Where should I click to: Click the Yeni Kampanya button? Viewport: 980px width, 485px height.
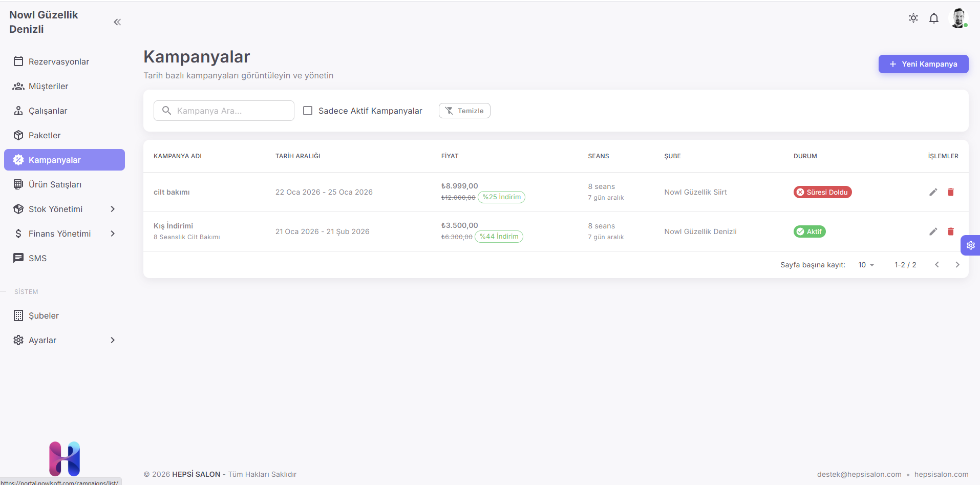923,64
